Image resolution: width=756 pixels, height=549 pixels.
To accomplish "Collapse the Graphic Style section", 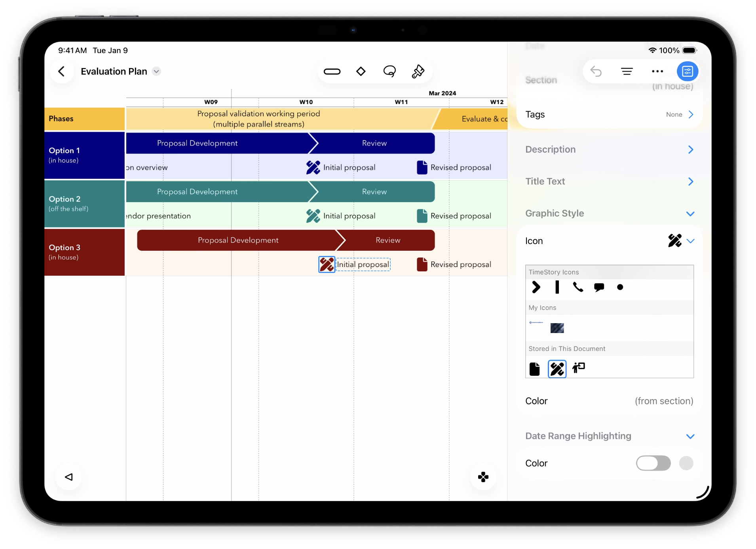I will coord(691,213).
